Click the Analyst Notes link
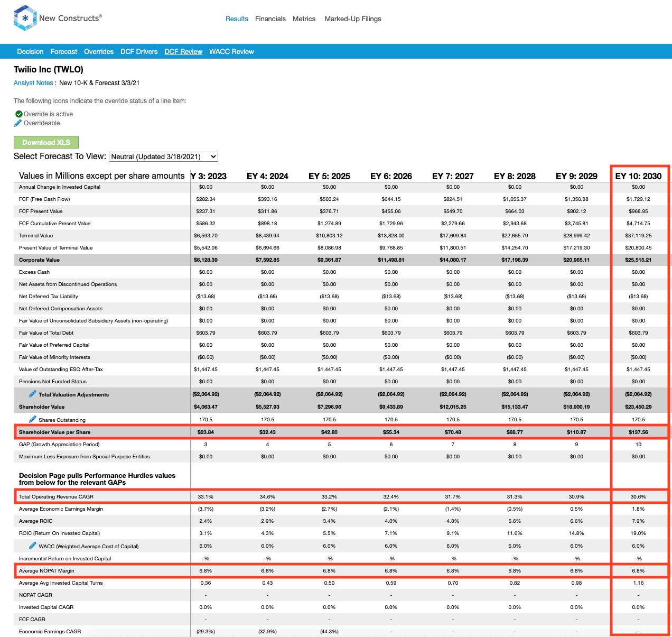The image size is (672, 637). (33, 83)
